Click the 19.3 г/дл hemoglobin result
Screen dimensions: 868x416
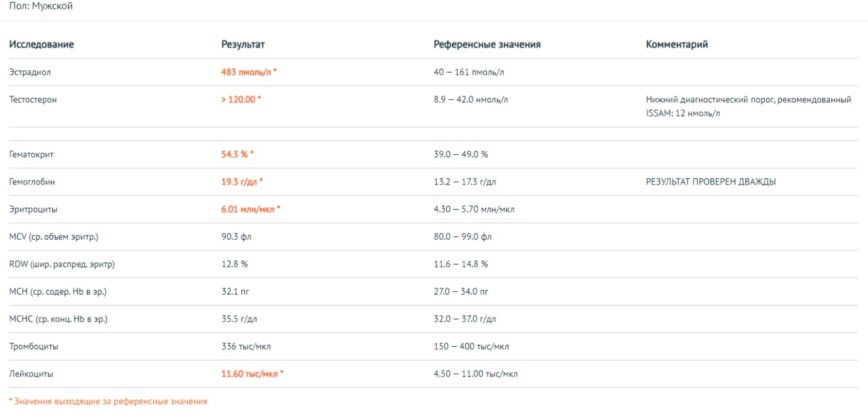pyautogui.click(x=241, y=182)
